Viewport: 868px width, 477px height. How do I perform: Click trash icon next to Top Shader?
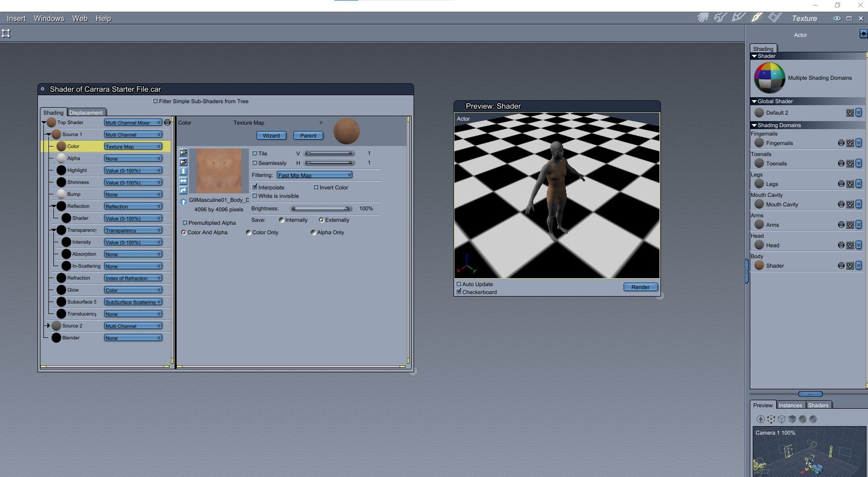[167, 122]
